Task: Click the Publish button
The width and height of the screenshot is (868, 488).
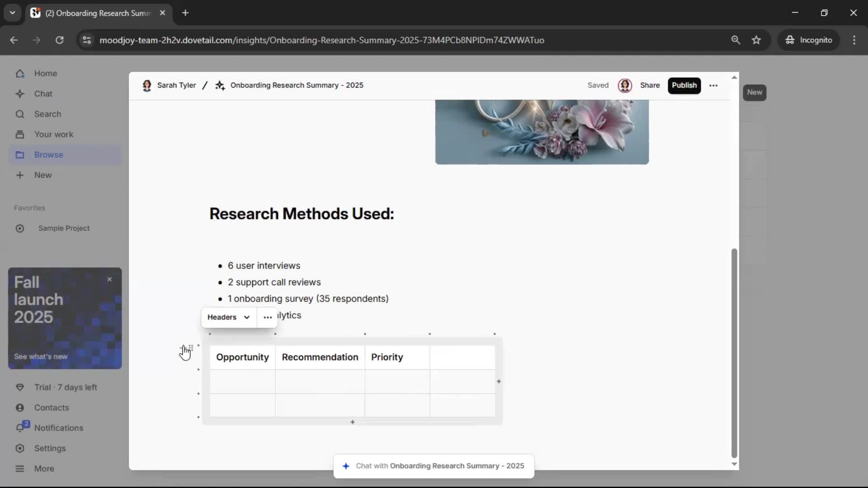Action: point(684,85)
